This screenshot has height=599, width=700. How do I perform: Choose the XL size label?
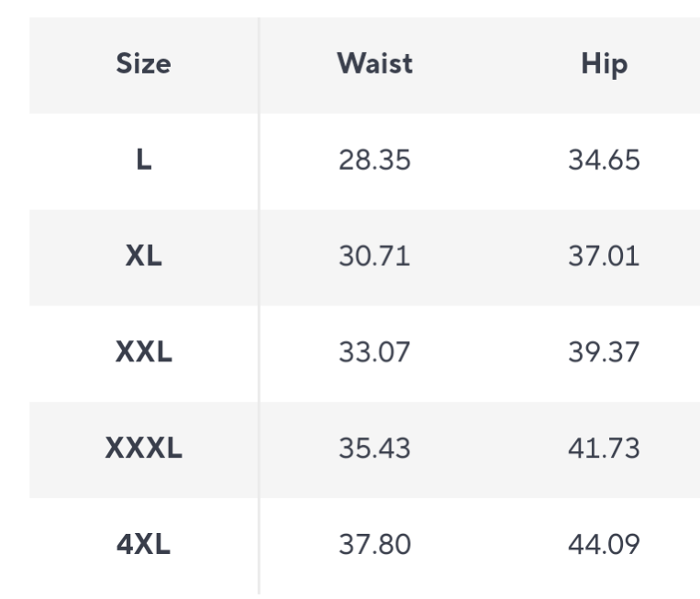tap(143, 257)
